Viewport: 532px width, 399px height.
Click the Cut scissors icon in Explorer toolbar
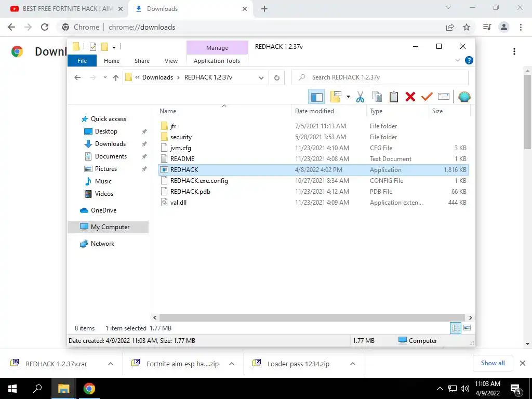pyautogui.click(x=360, y=97)
